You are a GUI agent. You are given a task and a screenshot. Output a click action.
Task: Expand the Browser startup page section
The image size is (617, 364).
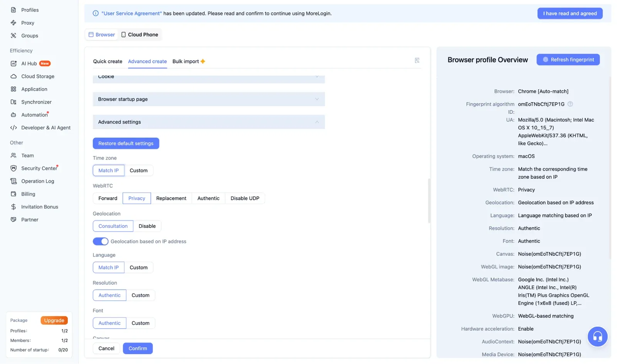[209, 99]
